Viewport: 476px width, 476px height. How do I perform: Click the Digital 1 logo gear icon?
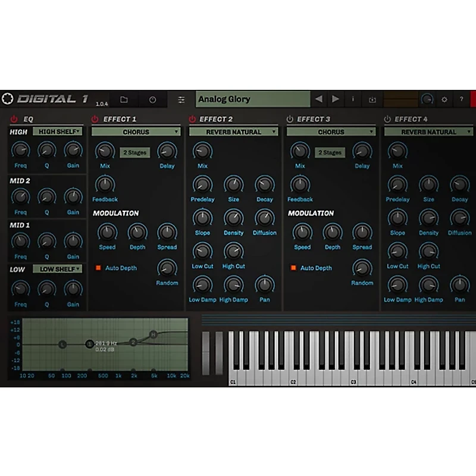pos(7,99)
